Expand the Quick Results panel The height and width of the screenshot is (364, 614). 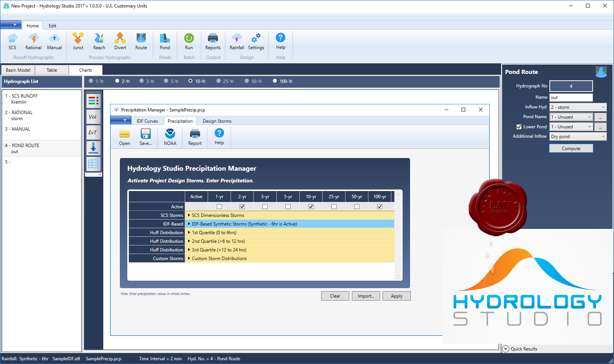[505, 349]
